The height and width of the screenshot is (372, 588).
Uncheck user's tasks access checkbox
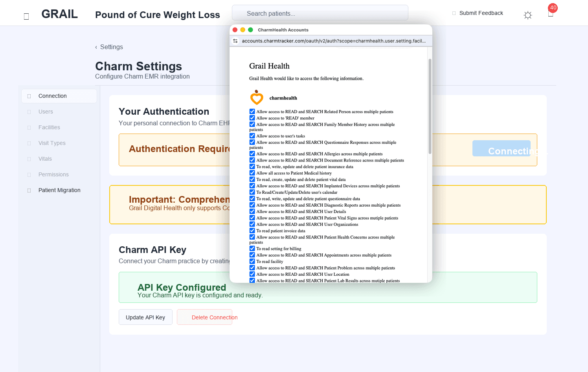(x=252, y=136)
